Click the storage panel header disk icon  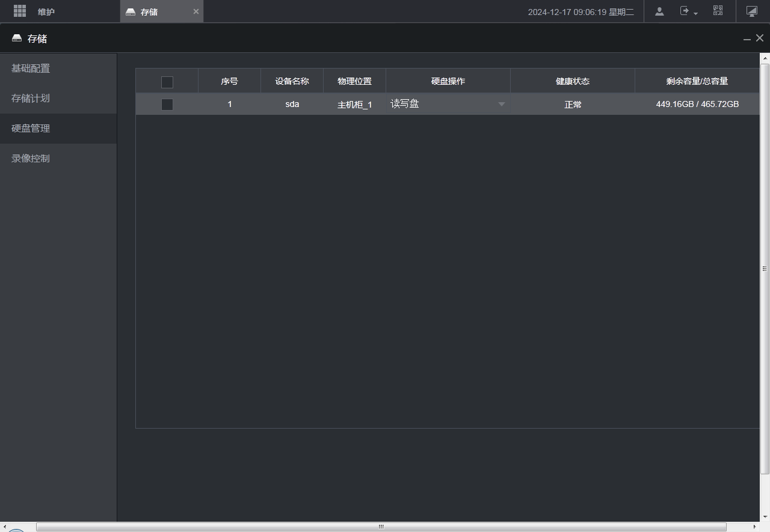(x=17, y=38)
